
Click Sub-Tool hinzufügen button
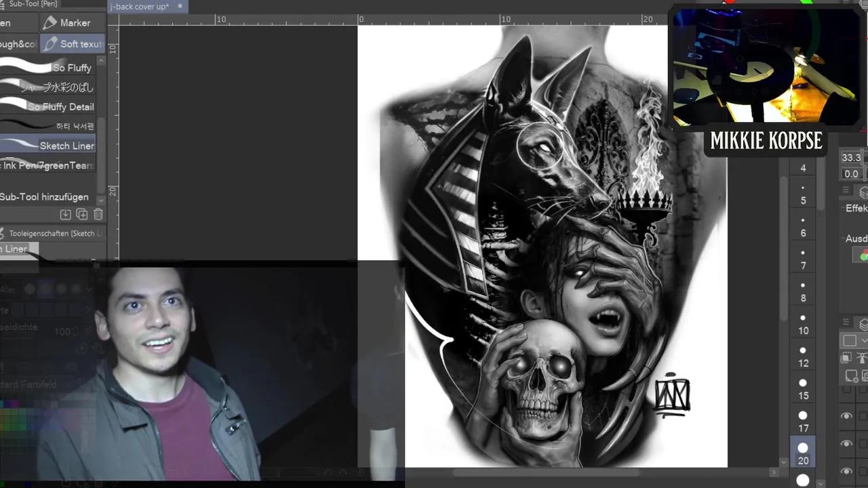45,197
